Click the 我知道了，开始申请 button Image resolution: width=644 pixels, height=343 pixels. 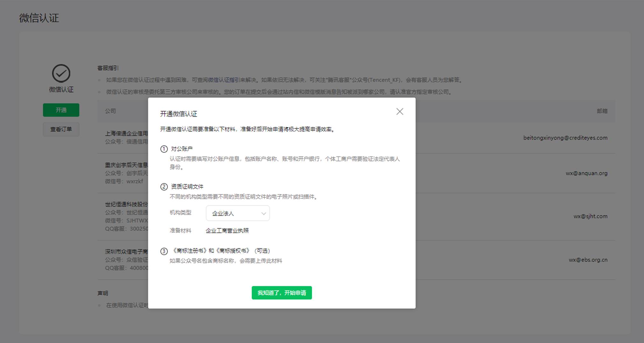point(282,293)
